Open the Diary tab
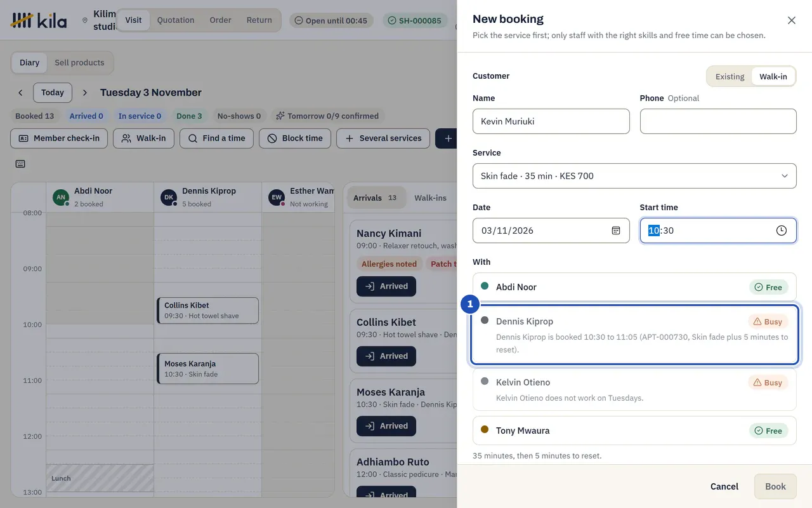Image resolution: width=812 pixels, height=508 pixels. tap(29, 63)
